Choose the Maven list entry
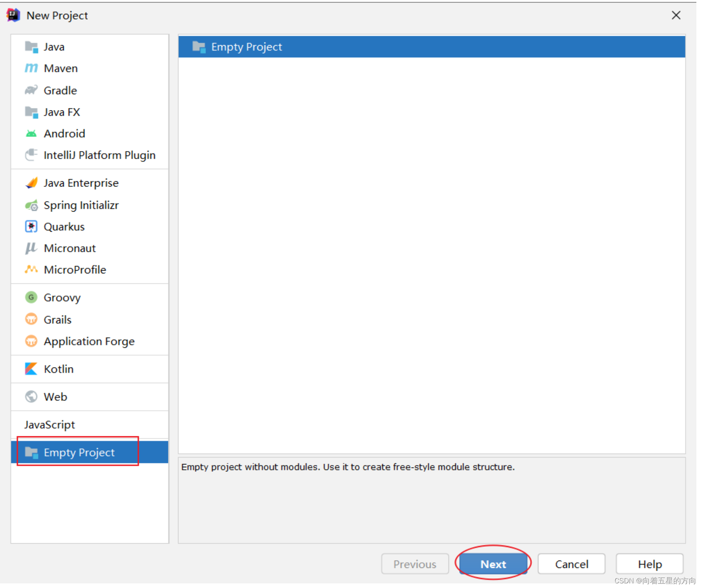This screenshot has height=588, width=701. click(x=90, y=68)
